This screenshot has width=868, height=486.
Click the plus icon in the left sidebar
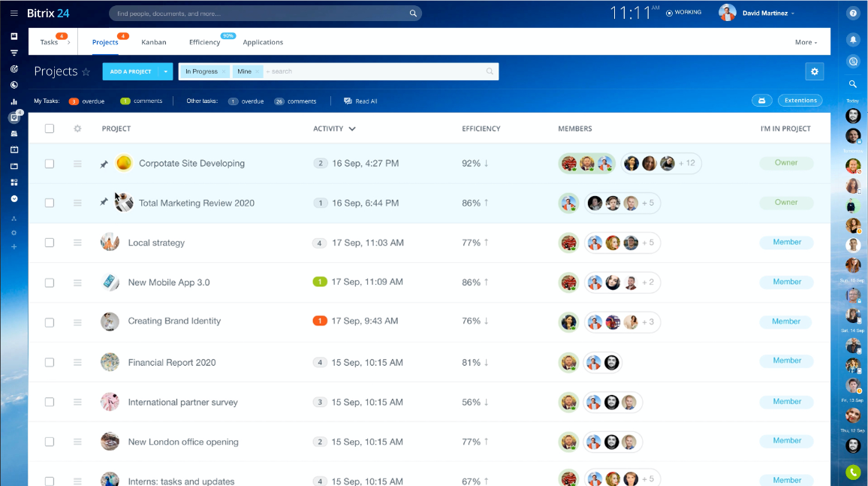click(x=14, y=247)
